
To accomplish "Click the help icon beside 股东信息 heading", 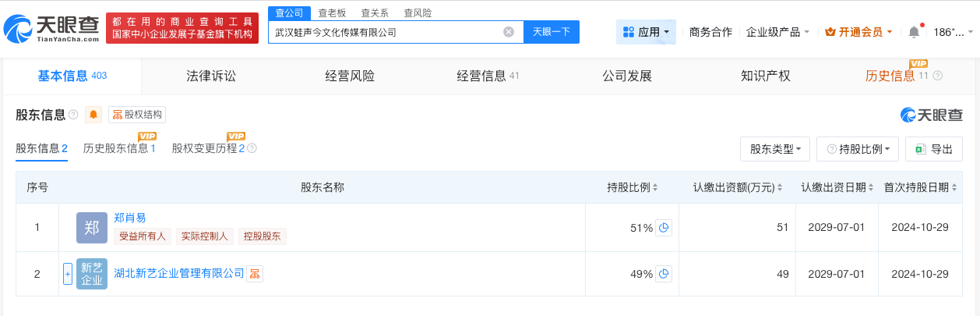I will click(73, 115).
